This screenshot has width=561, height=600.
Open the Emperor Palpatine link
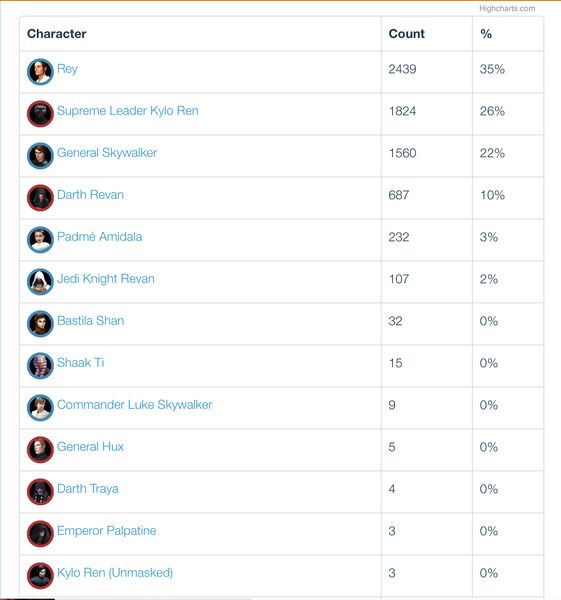click(x=107, y=531)
